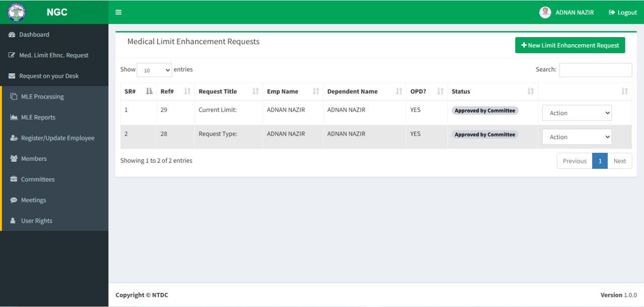Open Action dropdown for request Ref 28
Screen dimensions: 644x307
coord(577,137)
